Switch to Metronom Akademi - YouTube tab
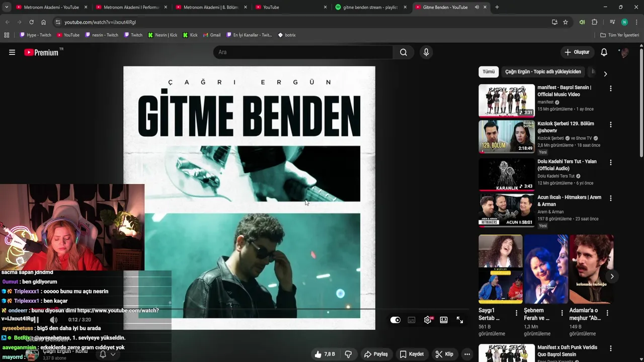The image size is (644, 362). (50, 7)
